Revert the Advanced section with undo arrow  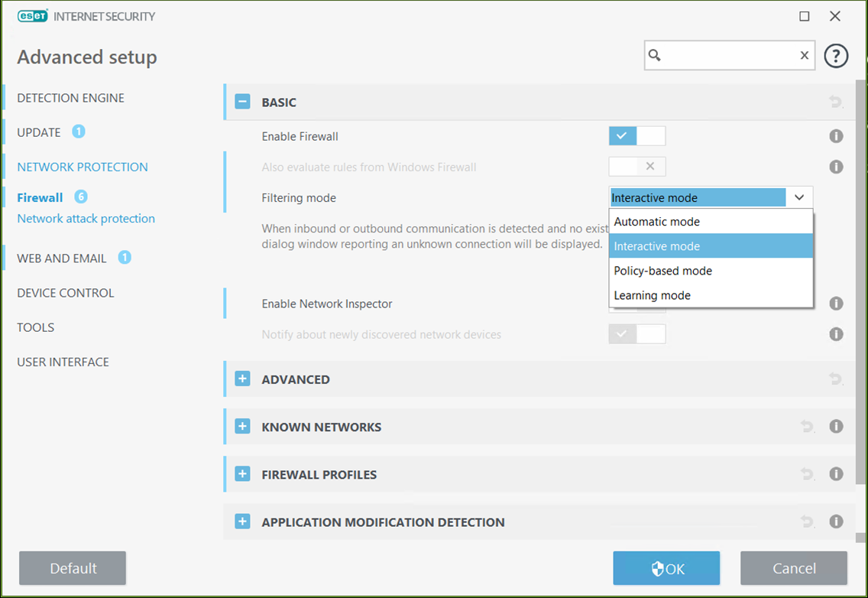836,379
